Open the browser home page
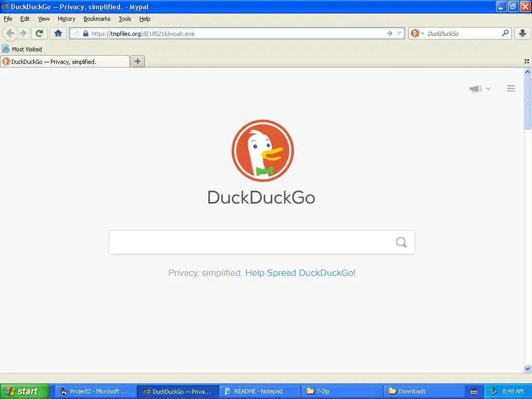Screen dimensions: 532x399 pos(58,33)
